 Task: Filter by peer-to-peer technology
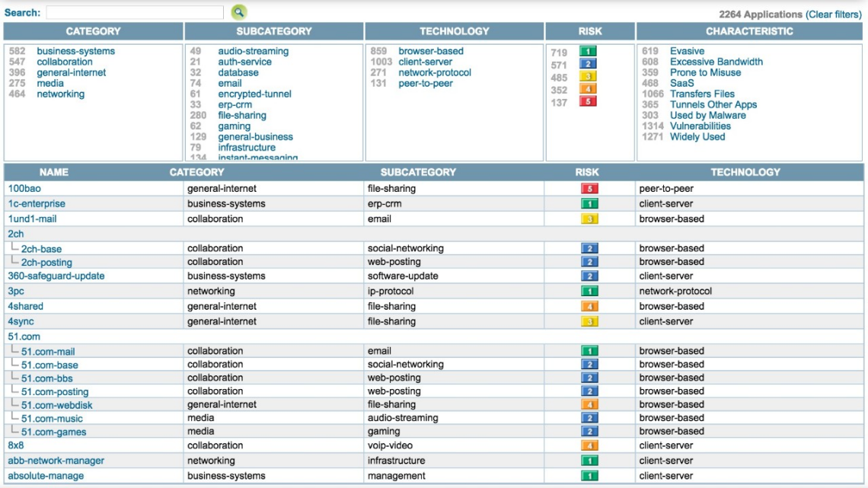pos(425,83)
